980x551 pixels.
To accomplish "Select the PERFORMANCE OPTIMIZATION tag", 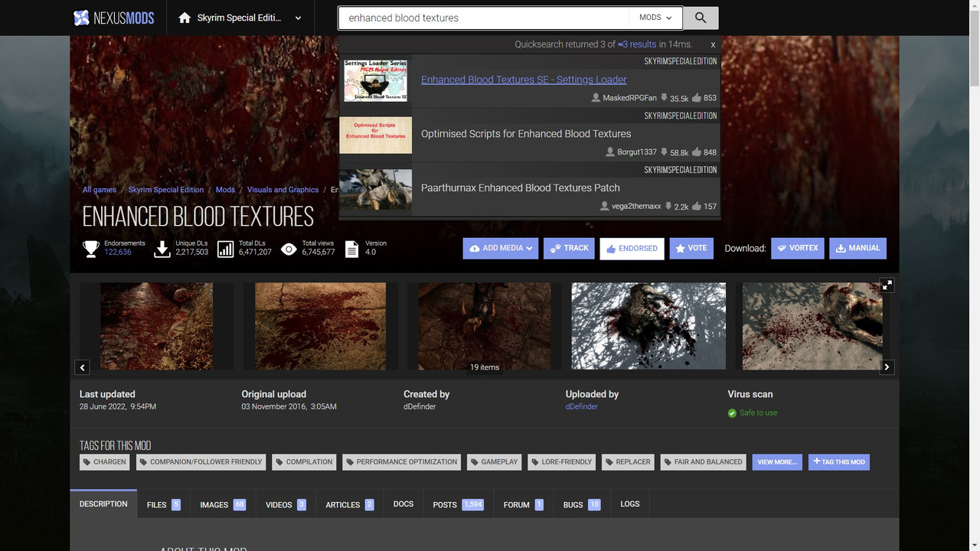I will (402, 462).
